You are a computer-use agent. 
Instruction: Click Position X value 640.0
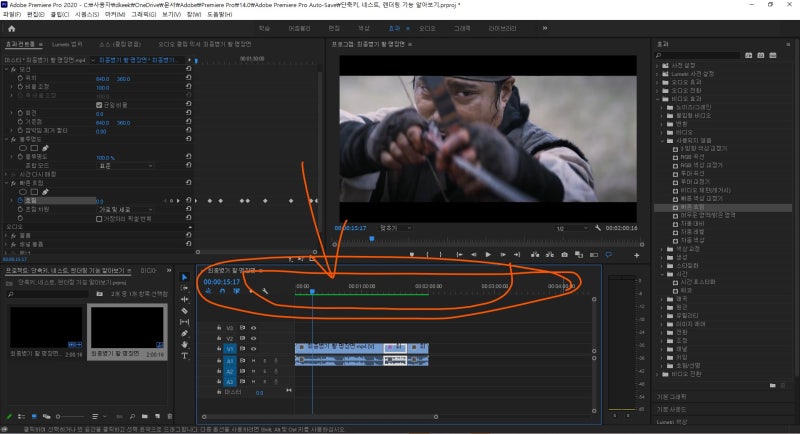[x=103, y=79]
